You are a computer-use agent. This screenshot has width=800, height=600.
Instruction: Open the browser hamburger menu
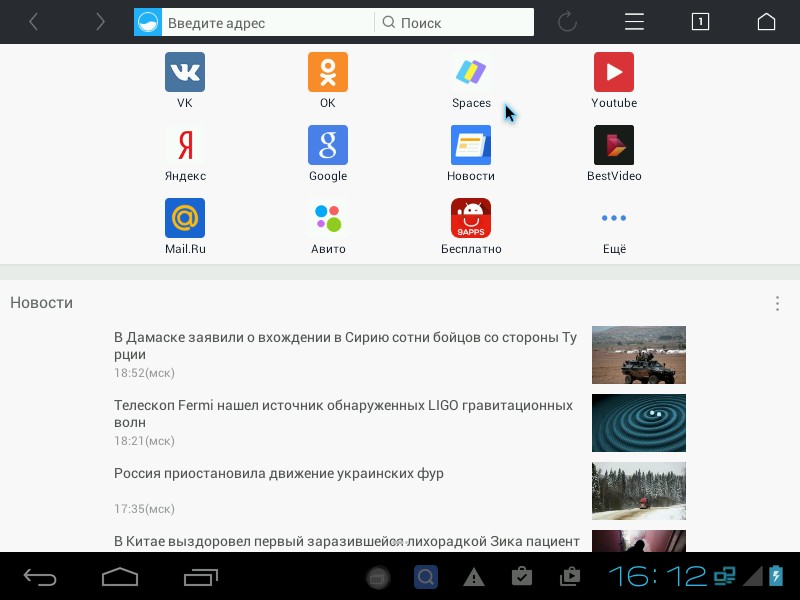pos(634,22)
